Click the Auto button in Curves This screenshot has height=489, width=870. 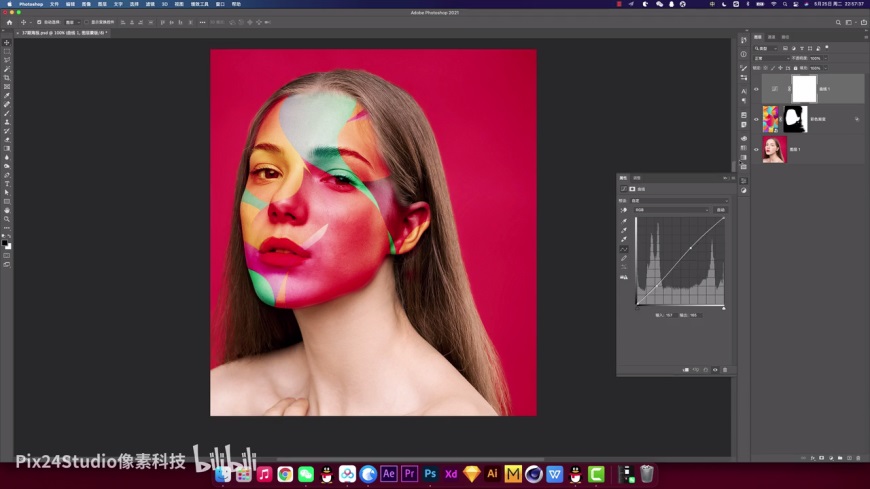(x=721, y=210)
